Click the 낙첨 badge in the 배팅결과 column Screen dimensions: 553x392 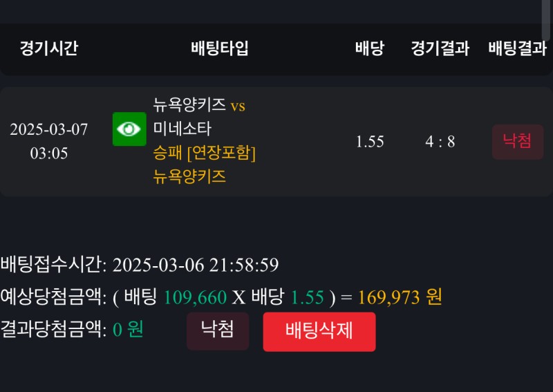(517, 142)
